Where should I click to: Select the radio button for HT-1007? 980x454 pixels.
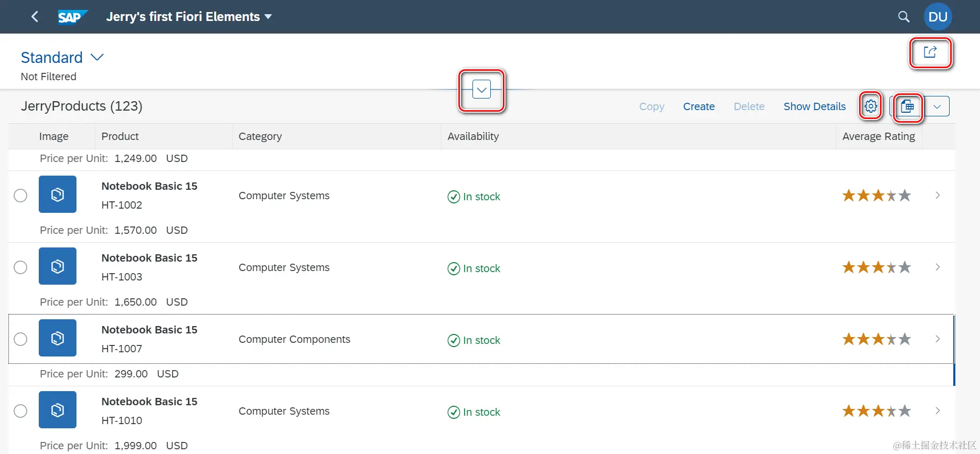(x=20, y=339)
